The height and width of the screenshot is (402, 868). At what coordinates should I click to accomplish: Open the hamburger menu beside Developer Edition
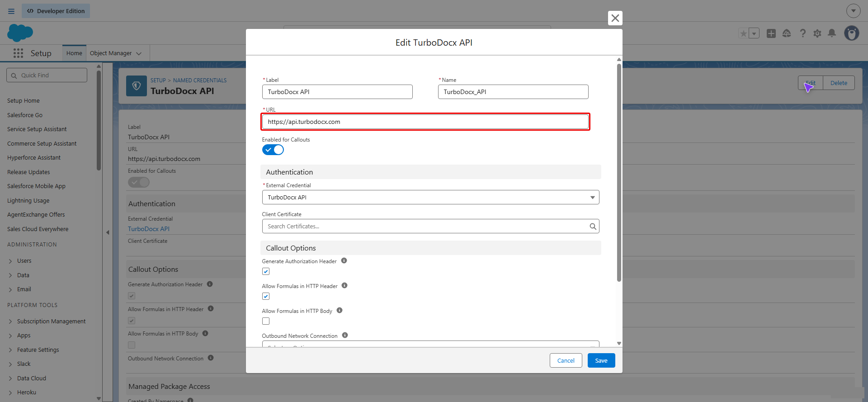[x=11, y=11]
